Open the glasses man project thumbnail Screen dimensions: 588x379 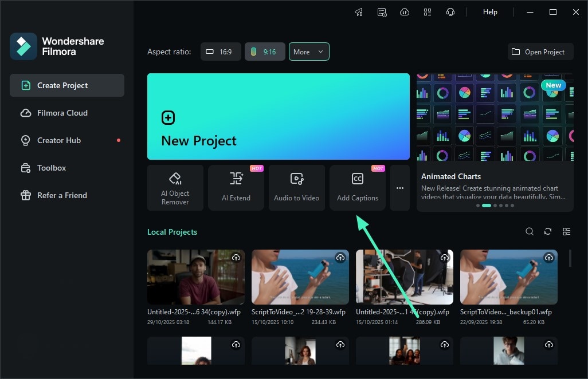508,350
